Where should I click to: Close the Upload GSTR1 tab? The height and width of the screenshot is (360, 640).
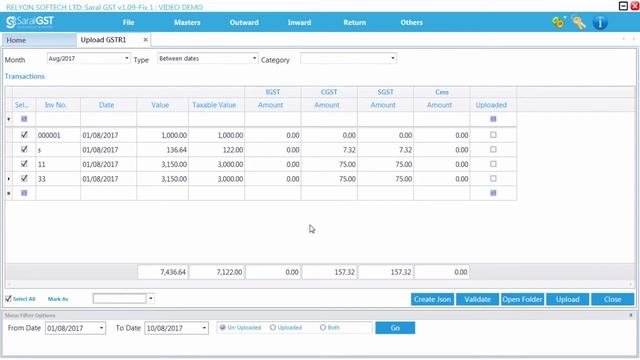(145, 40)
